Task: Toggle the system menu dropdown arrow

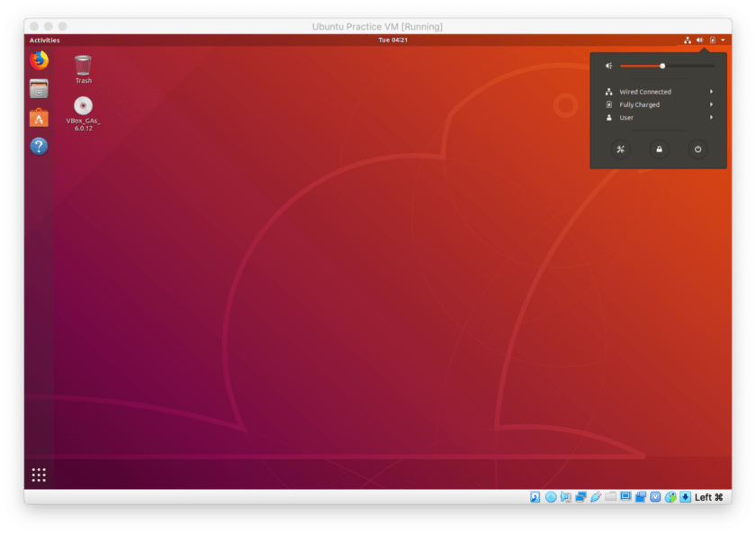Action: [x=723, y=40]
